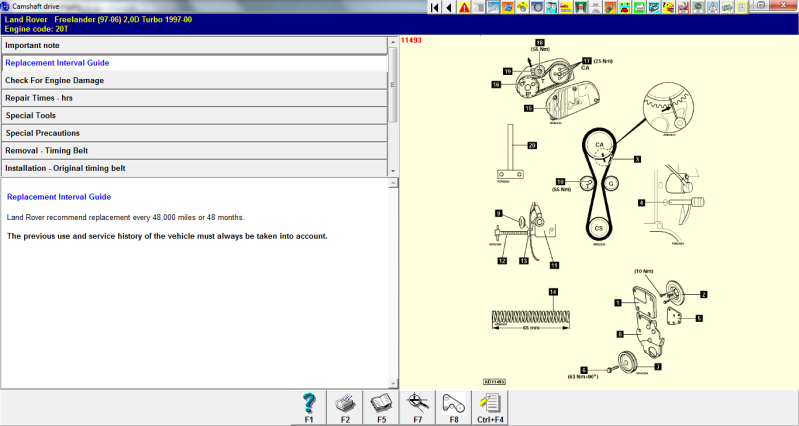
Task: Click callout number 20 in the diagram
Action: (532, 146)
